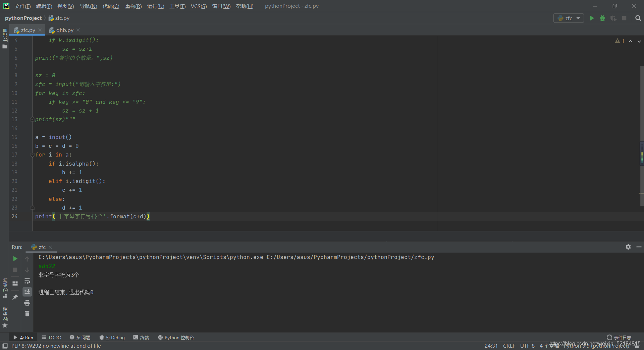Toggle soft-wrap in Run console
This screenshot has height=350, width=644.
(x=27, y=281)
